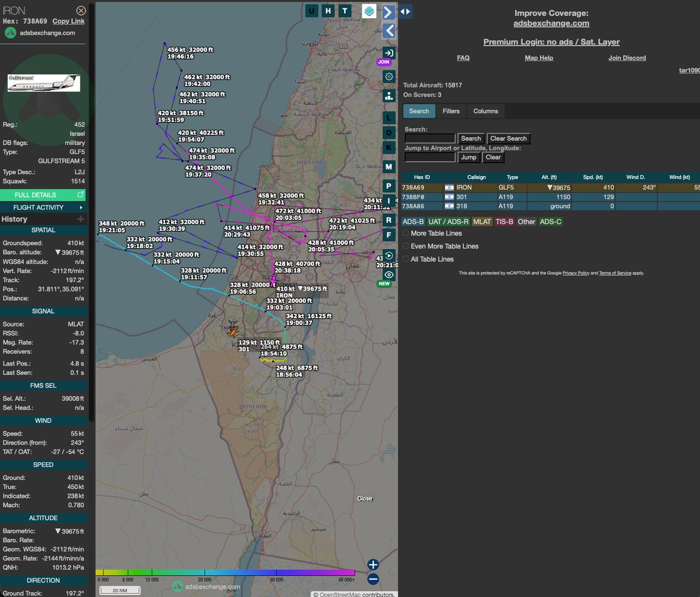This screenshot has height=597, width=700.
Task: Click the adsbexchange.com logo in info panel
Action: tap(40, 33)
